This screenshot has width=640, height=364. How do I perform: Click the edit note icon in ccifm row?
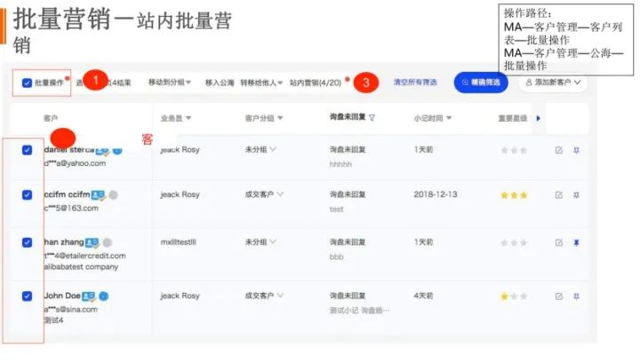pos(559,195)
